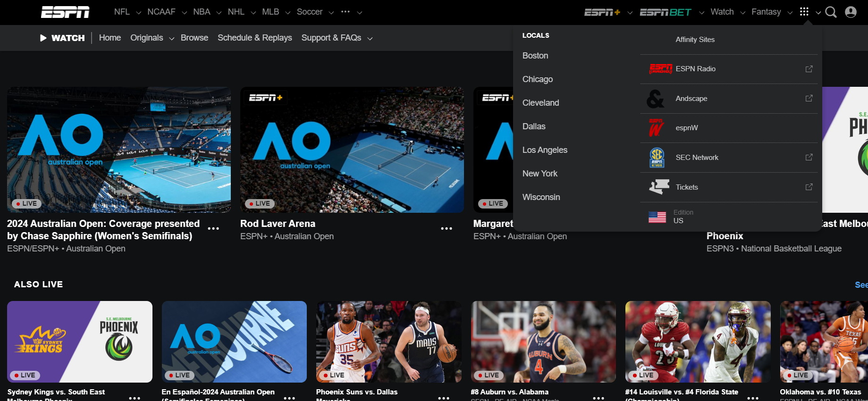Expand the Soccer dropdown chevron

point(331,13)
